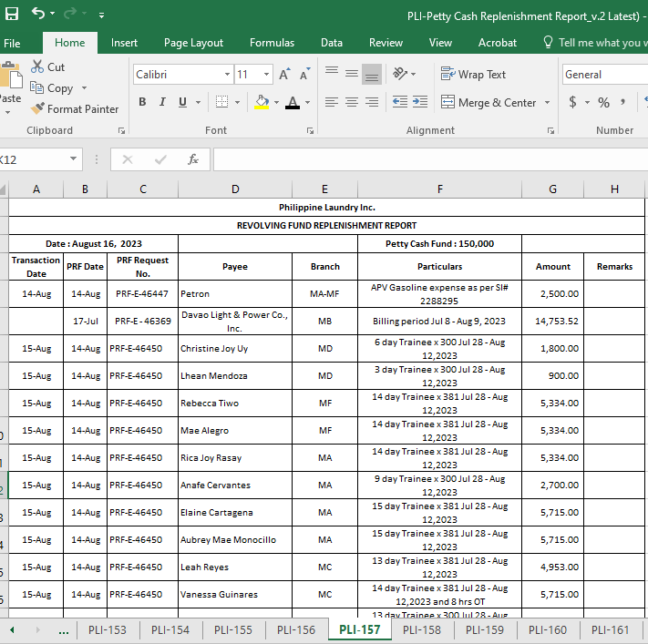Expand the font size dropdown
This screenshot has width=648, height=644.
coord(266,75)
